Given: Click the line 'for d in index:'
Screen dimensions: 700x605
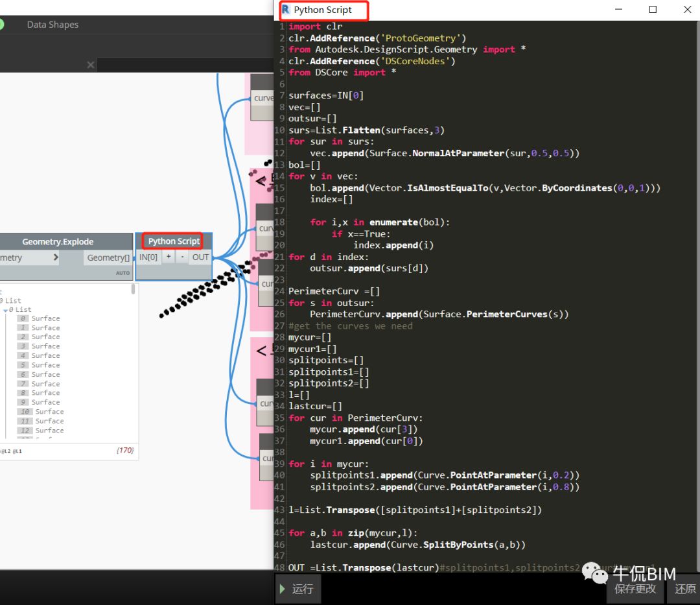Looking at the screenshot, I should (329, 257).
